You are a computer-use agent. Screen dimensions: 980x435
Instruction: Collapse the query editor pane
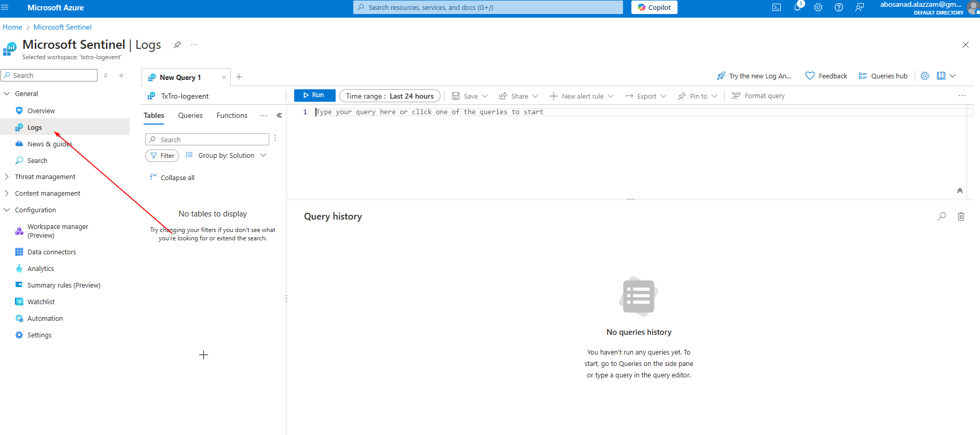[960, 191]
